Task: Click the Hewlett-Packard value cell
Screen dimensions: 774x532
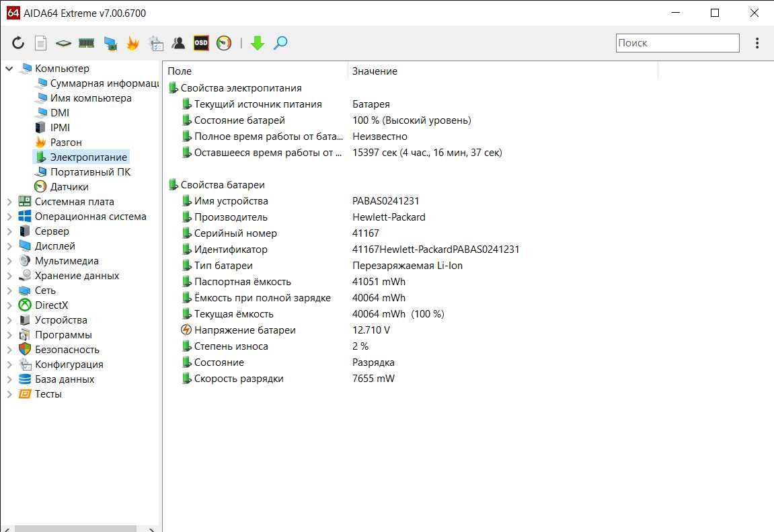Action: pyautogui.click(x=389, y=218)
